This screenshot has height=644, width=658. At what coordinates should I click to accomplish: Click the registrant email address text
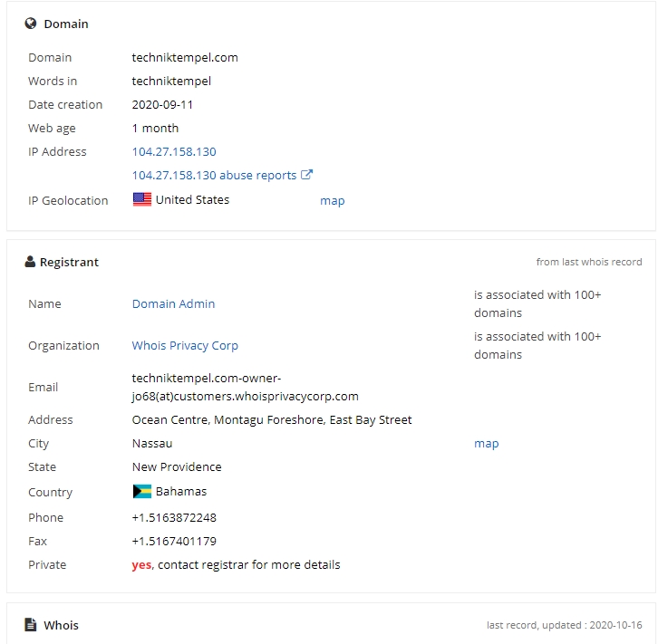pos(245,387)
